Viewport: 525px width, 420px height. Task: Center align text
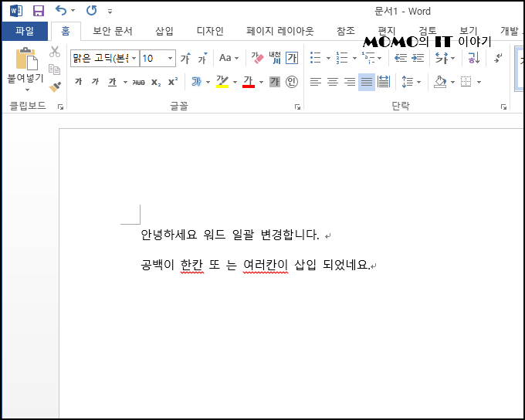(333, 82)
